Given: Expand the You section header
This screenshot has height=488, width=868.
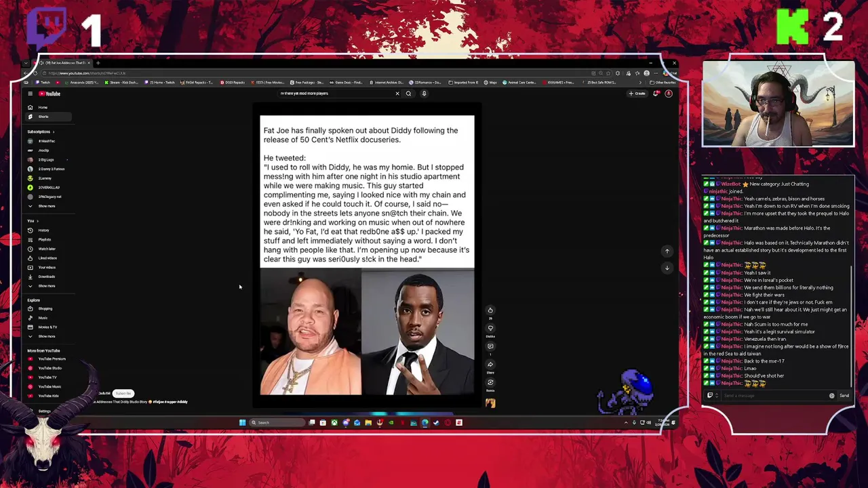Looking at the screenshot, I should click(x=33, y=221).
